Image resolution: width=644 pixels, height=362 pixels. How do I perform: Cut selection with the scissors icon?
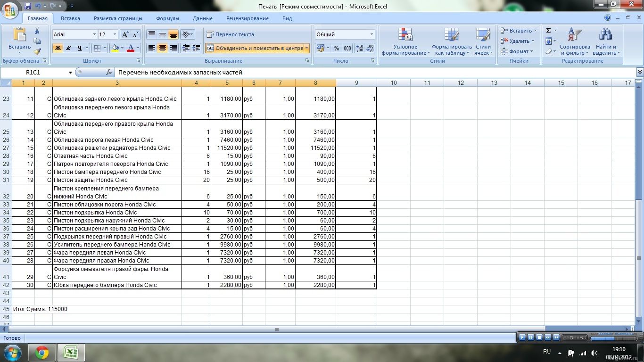(37, 31)
